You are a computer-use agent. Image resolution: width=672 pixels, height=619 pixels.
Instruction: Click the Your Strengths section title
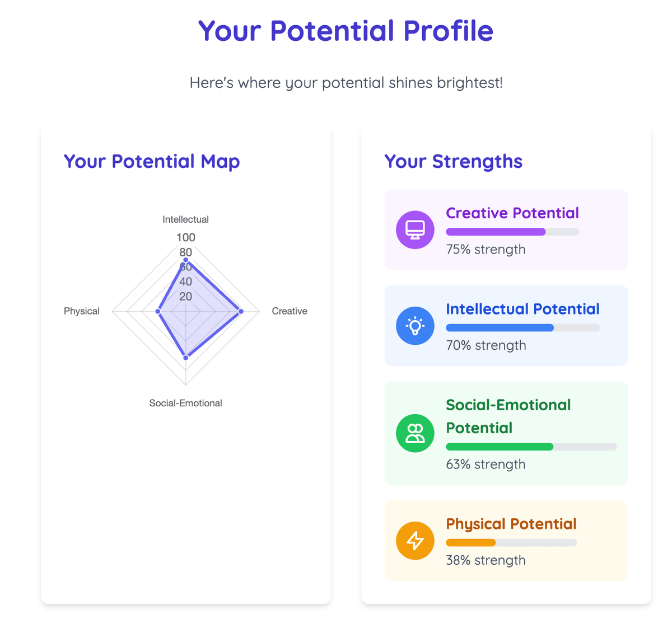click(x=453, y=161)
